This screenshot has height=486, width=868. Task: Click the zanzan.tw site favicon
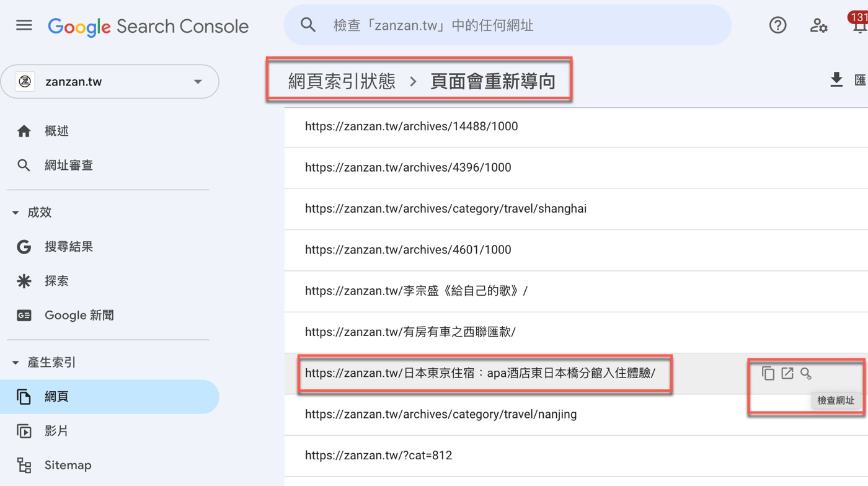coord(25,81)
